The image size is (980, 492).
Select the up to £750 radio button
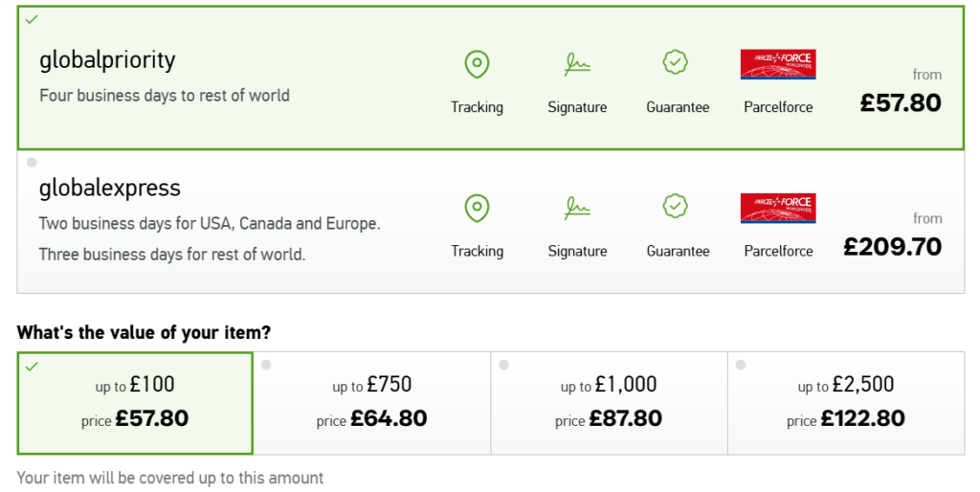tap(266, 365)
